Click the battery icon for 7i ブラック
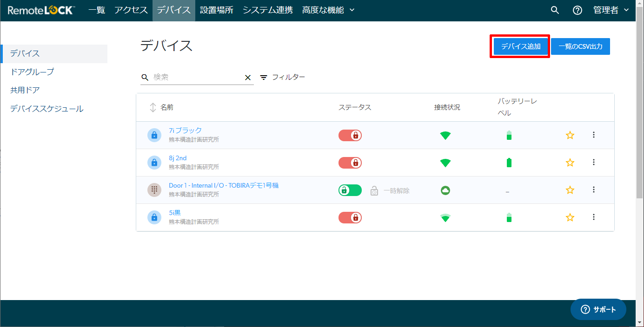644x327 pixels. (x=509, y=135)
